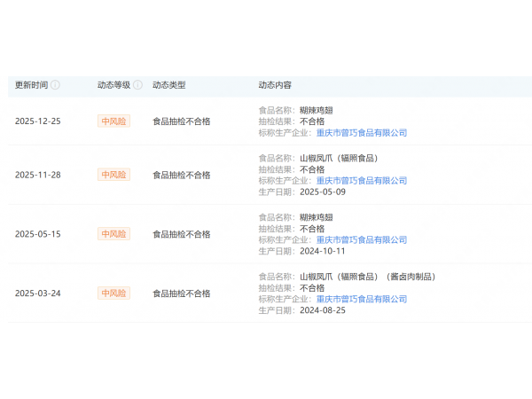Click 中风险 tag in the 2025-12-25 row
The image size is (532, 399).
(113, 121)
